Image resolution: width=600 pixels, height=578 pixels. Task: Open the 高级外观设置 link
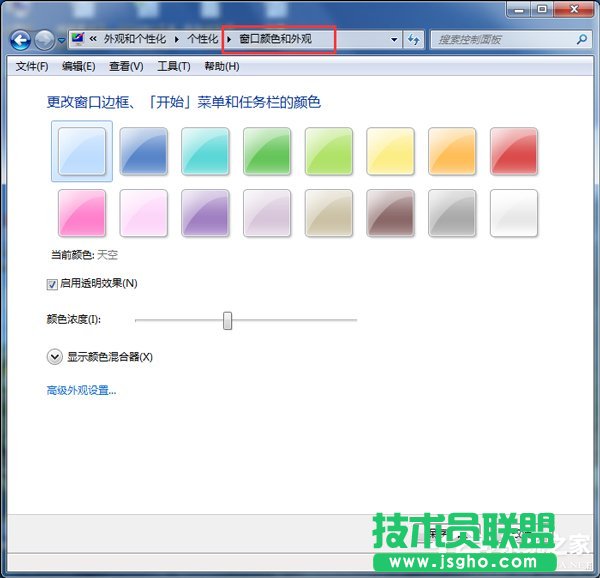pyautogui.click(x=81, y=390)
